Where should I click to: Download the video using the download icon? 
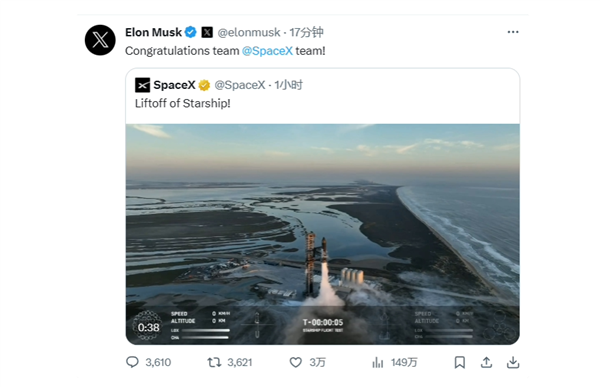coord(513,362)
